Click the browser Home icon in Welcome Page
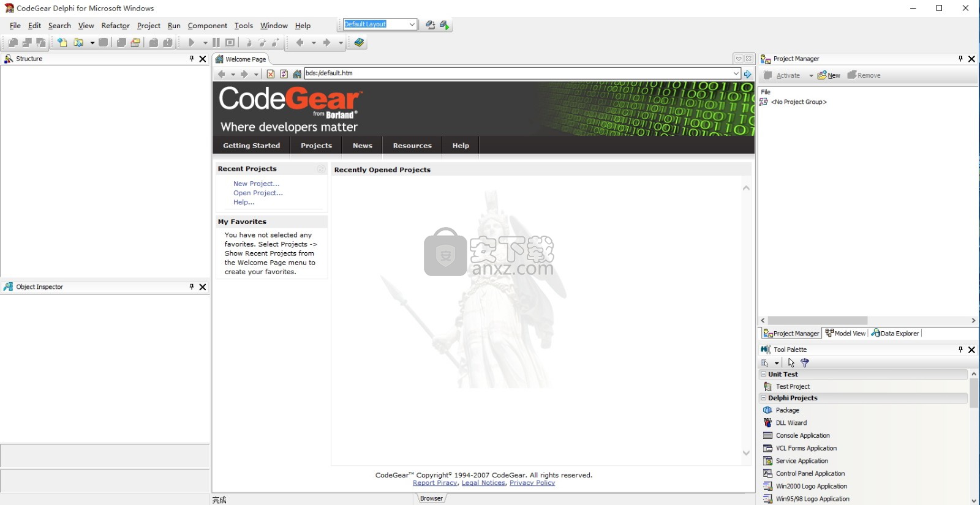Viewport: 980px width, 505px height. 297,73
